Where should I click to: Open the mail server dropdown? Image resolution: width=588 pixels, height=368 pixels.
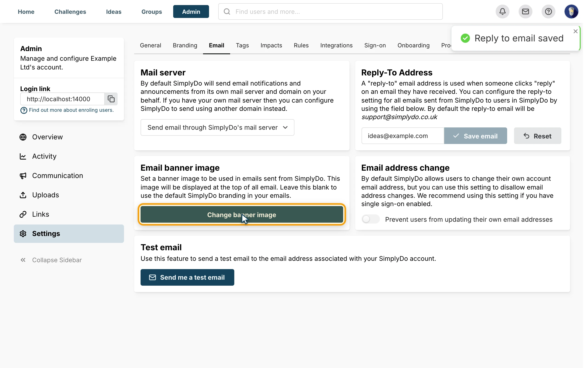[x=217, y=127]
